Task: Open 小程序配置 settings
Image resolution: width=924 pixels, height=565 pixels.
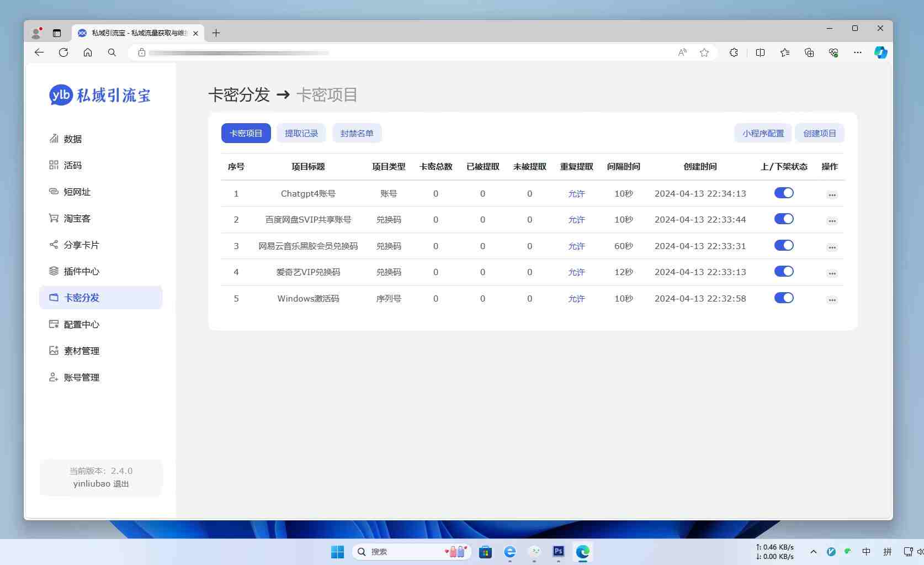Action: tap(763, 133)
